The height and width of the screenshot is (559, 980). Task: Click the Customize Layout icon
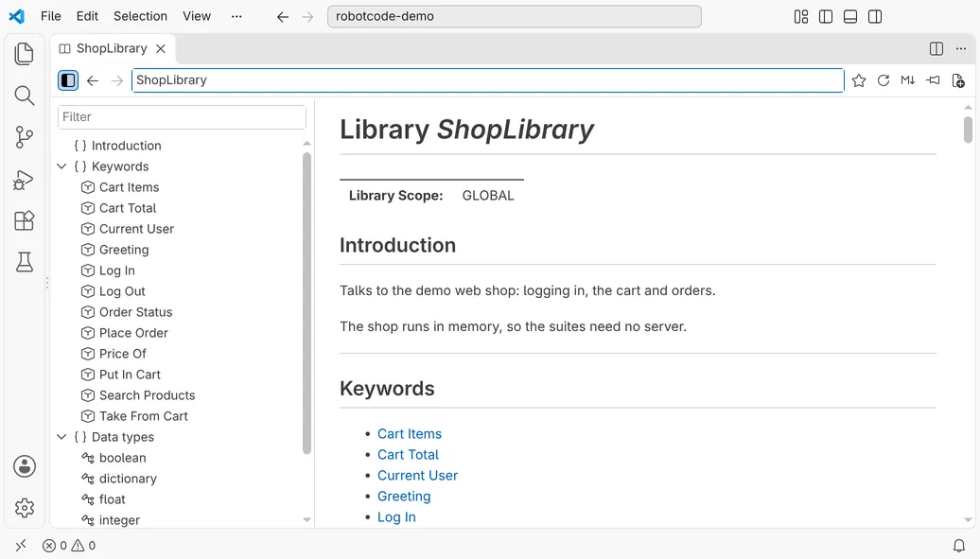[x=801, y=17]
